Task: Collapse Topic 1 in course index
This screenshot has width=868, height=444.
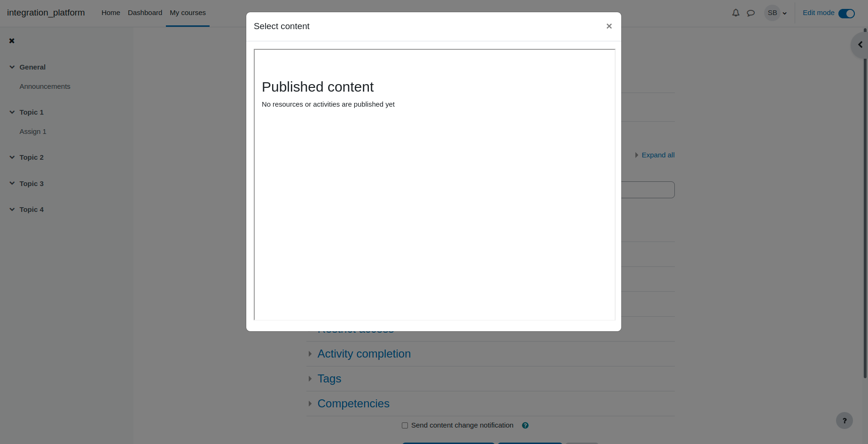Action: click(x=12, y=112)
